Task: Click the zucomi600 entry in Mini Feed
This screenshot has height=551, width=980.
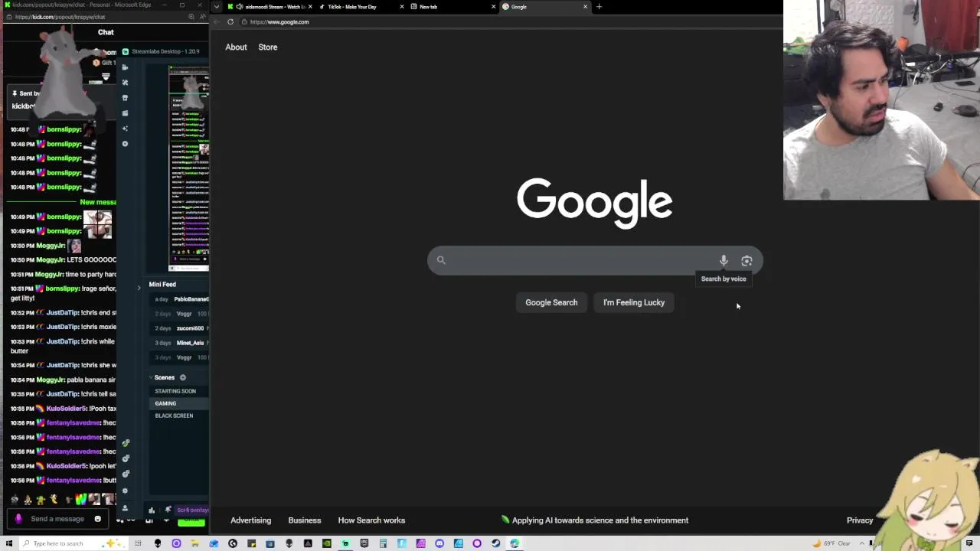Action: (x=182, y=328)
